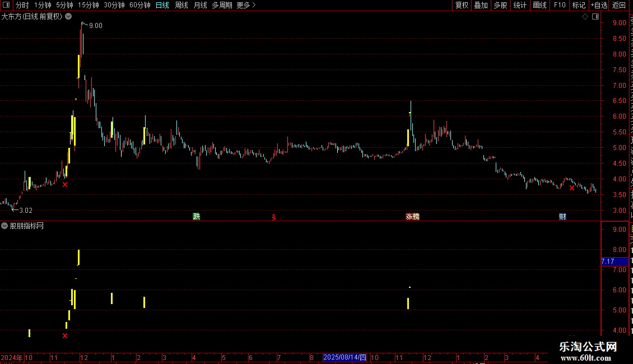Click the 大东方(日线.前复权) title
Viewport: 633px width, 364px height.
[32, 17]
